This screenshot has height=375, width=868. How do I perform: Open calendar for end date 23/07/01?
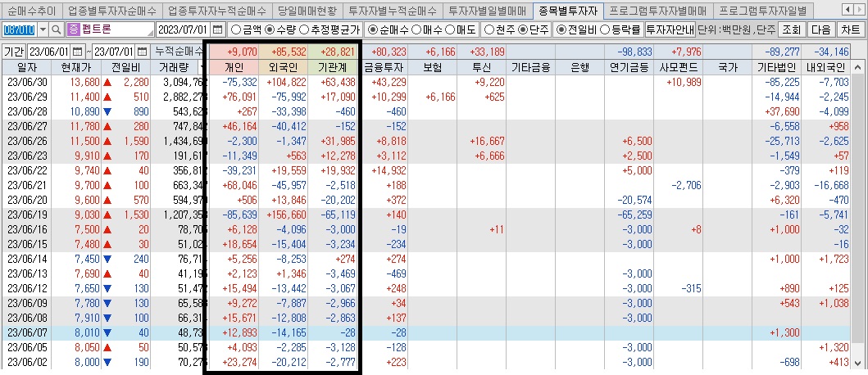143,52
